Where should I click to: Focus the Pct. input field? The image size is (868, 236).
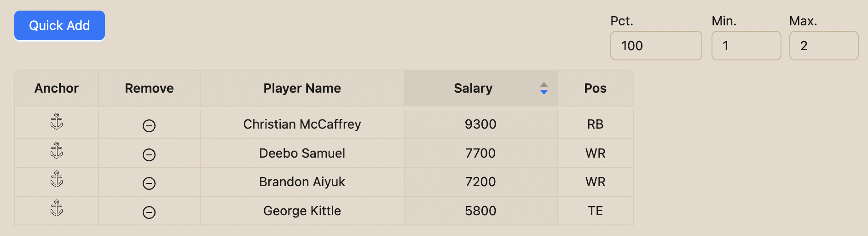tap(656, 46)
